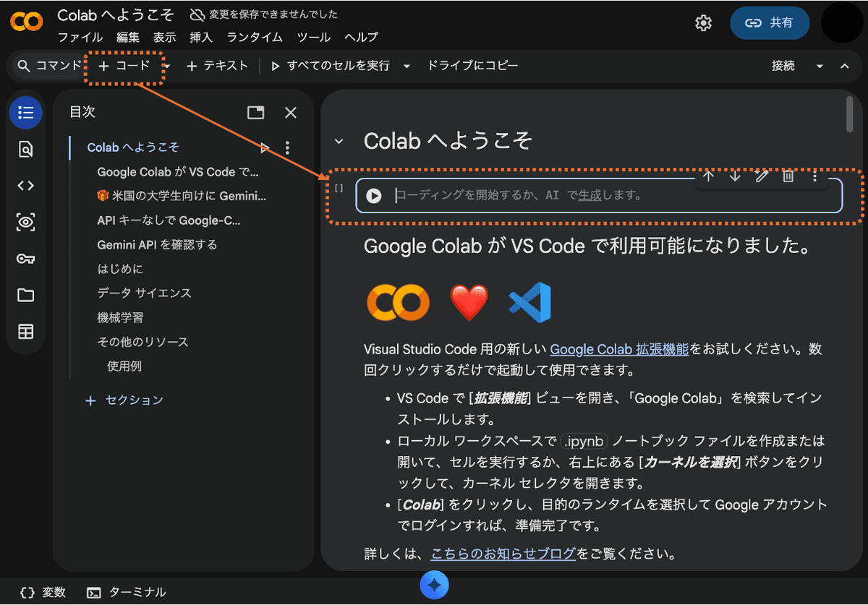
Task: Open the code snippets panel
Action: [25, 185]
